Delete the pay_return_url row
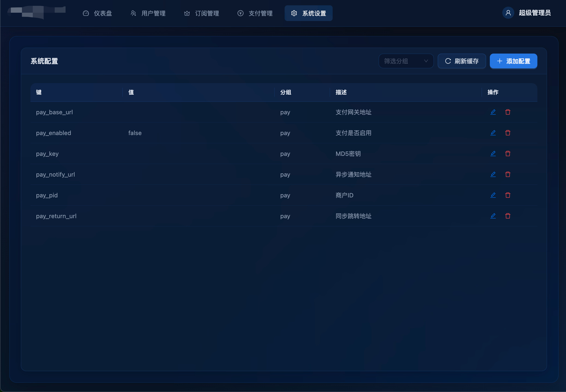 click(x=508, y=216)
